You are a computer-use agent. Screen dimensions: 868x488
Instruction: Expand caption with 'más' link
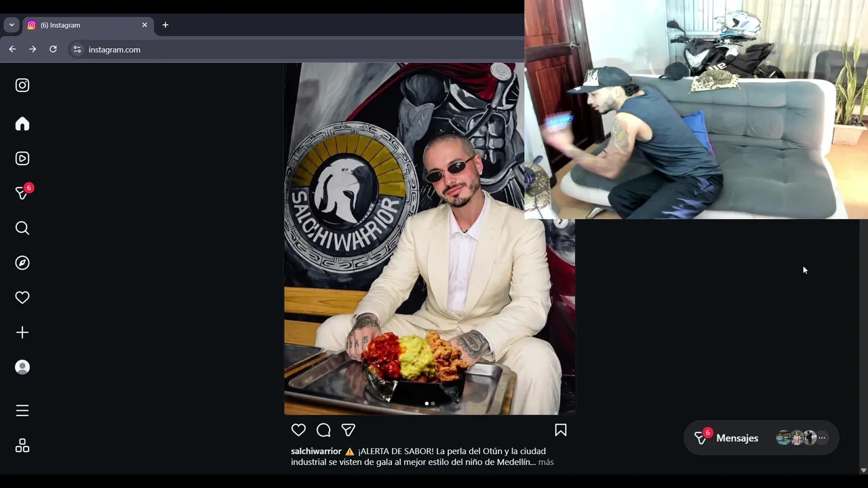pyautogui.click(x=546, y=462)
